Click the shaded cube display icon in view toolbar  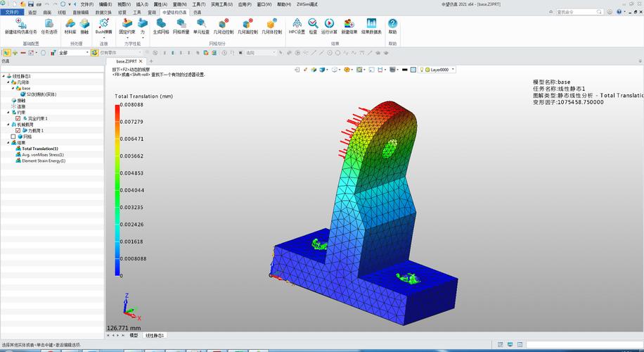coord(323,70)
